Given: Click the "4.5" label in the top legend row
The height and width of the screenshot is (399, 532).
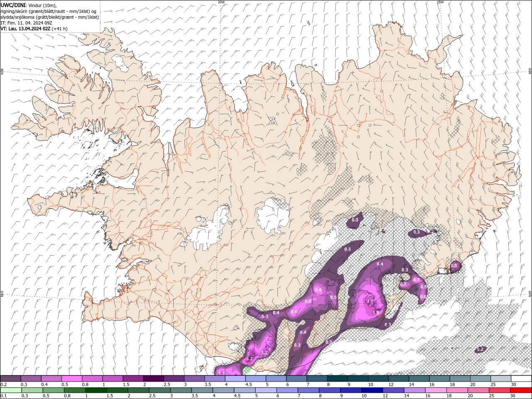Looking at the screenshot, I should coord(249,384).
